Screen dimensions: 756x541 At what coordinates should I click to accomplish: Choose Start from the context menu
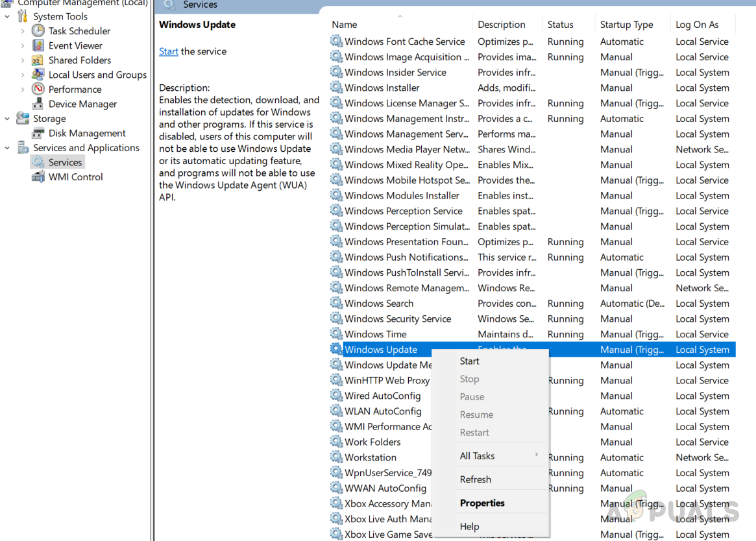pos(469,361)
